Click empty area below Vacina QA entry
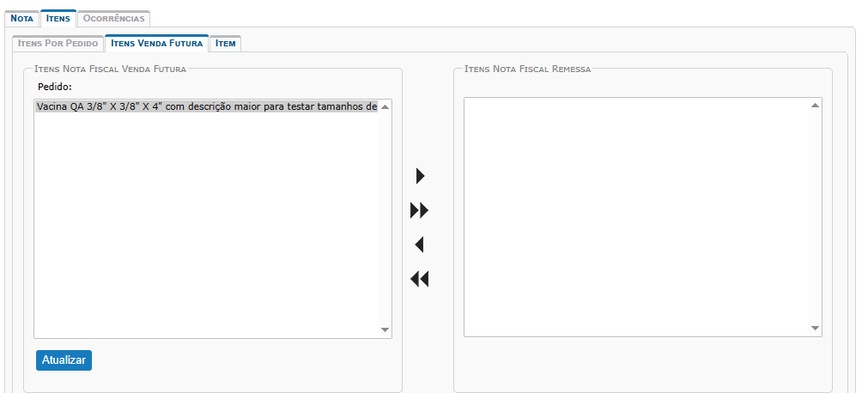This screenshot has height=393, width=868. (206, 223)
